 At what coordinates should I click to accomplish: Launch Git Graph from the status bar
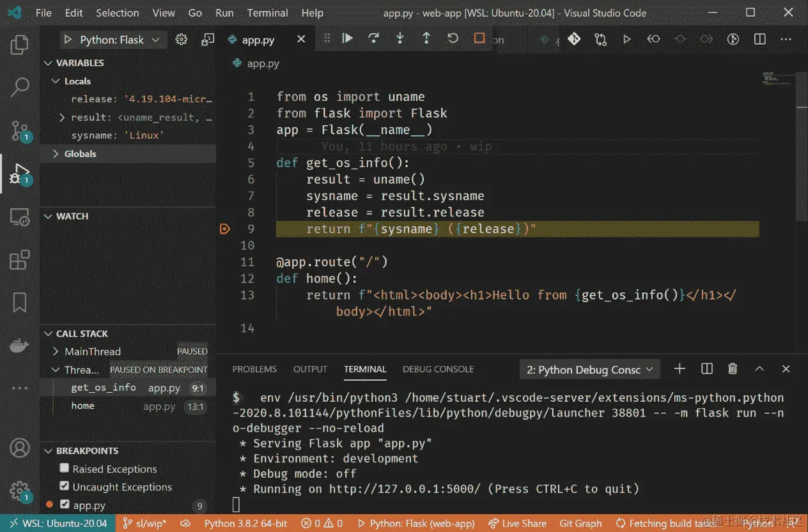point(580,523)
